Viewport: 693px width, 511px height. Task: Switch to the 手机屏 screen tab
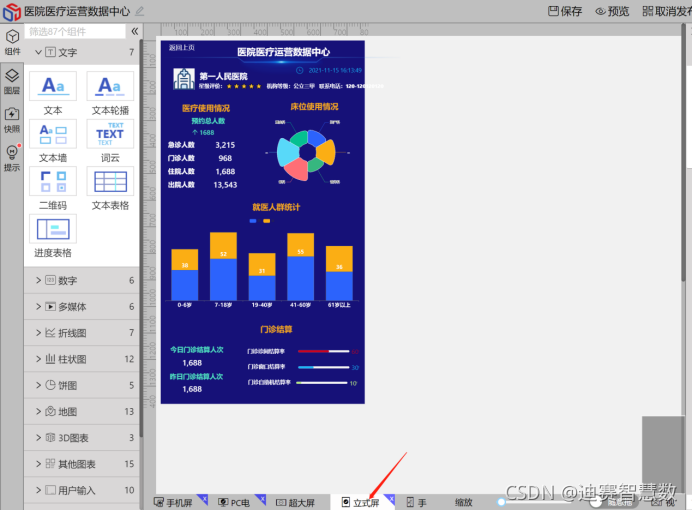[173, 503]
